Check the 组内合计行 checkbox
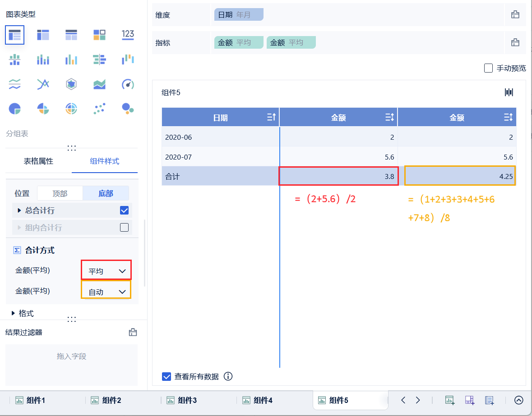 click(x=124, y=227)
